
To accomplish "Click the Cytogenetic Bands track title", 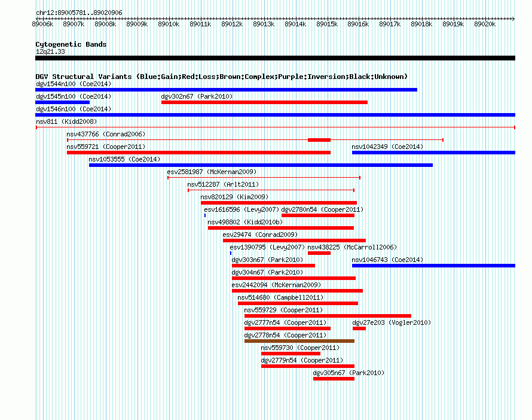I will tap(71, 44).
